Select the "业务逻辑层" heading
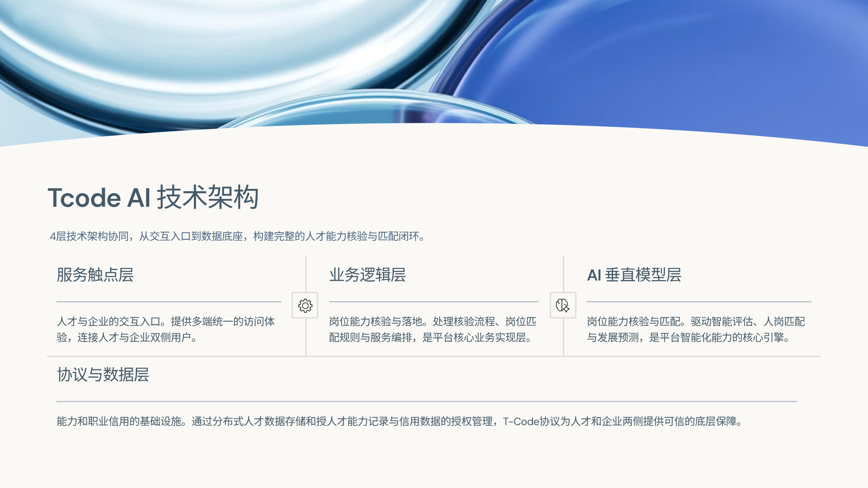This screenshot has height=488, width=868. [x=367, y=275]
